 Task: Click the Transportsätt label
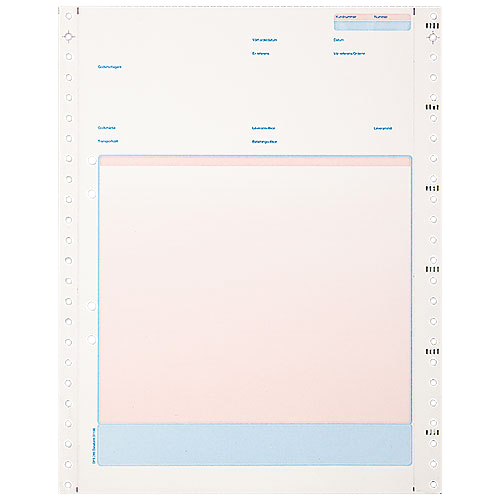click(108, 141)
